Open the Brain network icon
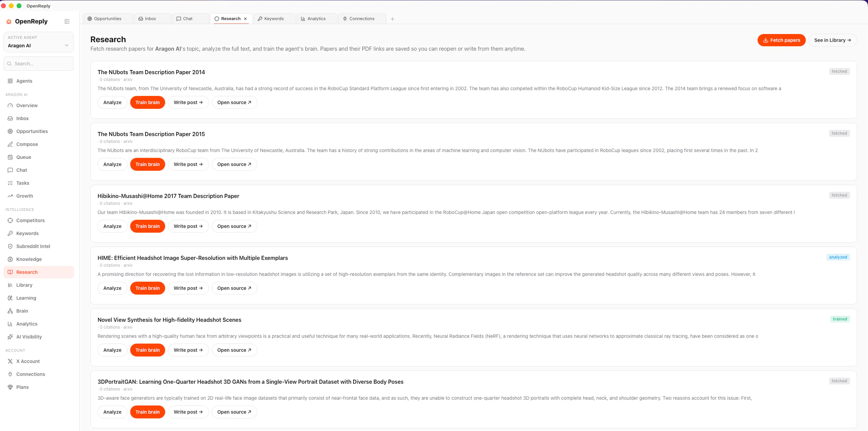The image size is (868, 431). point(10,311)
